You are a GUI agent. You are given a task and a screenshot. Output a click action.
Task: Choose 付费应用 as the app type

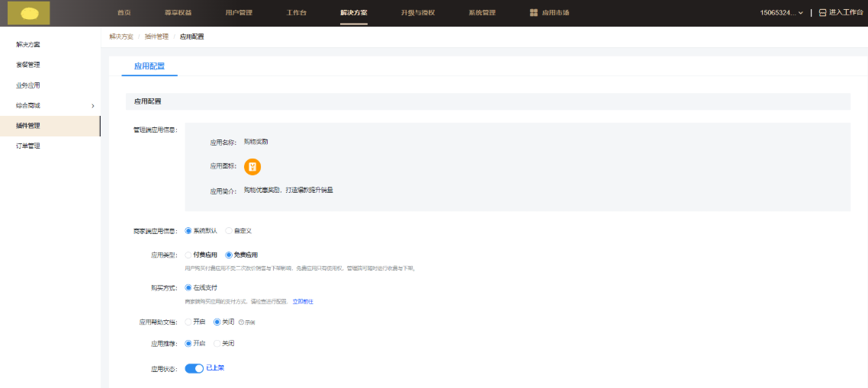[188, 255]
